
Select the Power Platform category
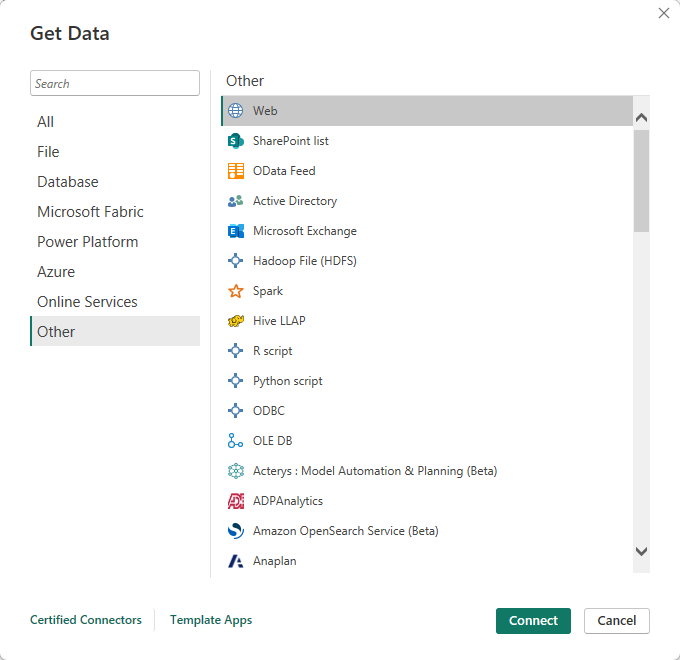point(115,242)
